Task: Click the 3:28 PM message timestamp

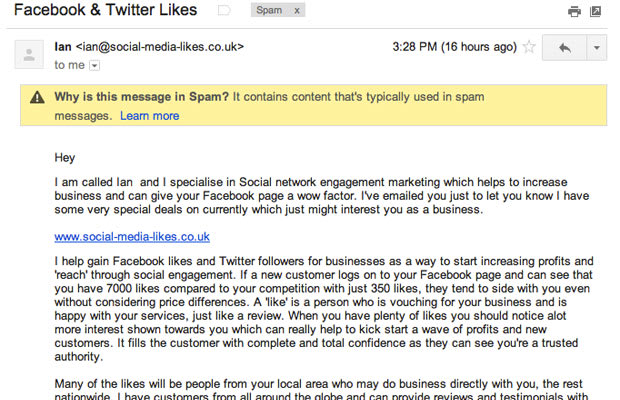Action: [x=454, y=47]
